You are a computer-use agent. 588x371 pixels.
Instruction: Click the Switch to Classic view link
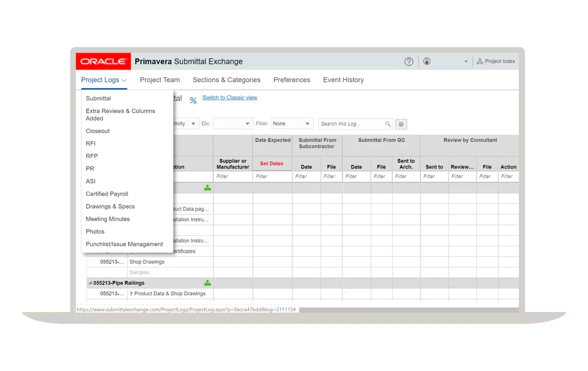pyautogui.click(x=229, y=97)
